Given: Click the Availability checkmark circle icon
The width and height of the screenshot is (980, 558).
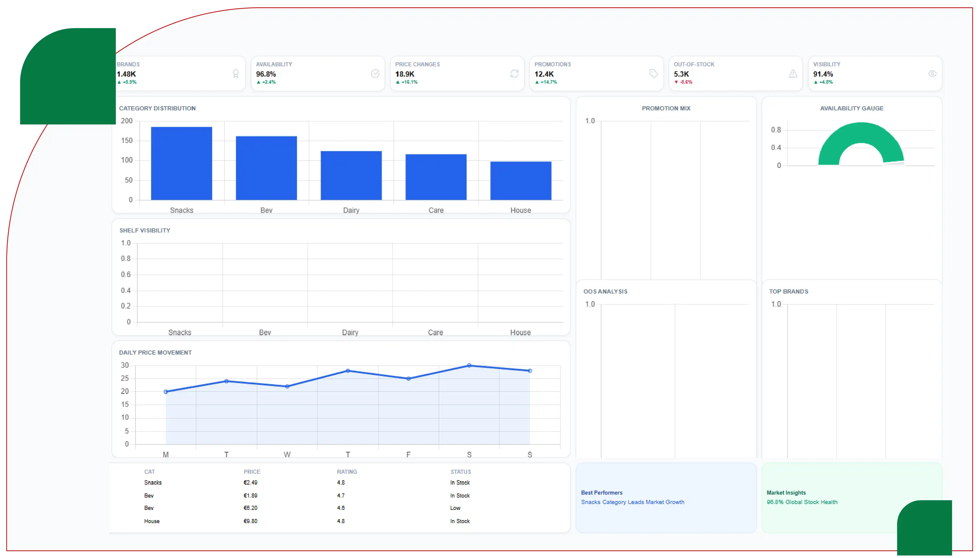Looking at the screenshot, I should point(375,74).
